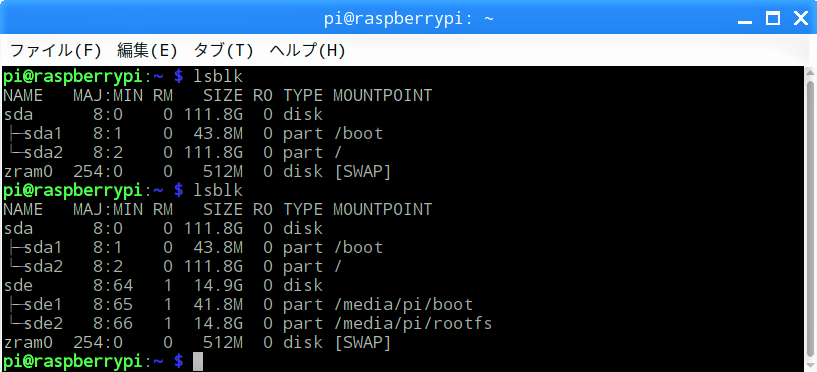Click the sde2 partition entry
Screen dimensions: 817x372
click(43, 324)
